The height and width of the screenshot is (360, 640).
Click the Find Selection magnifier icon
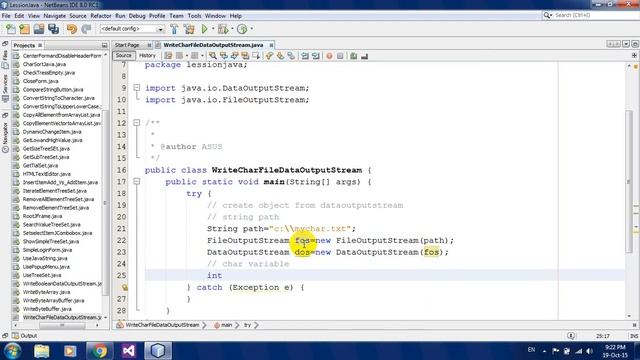pyautogui.click(x=213, y=56)
